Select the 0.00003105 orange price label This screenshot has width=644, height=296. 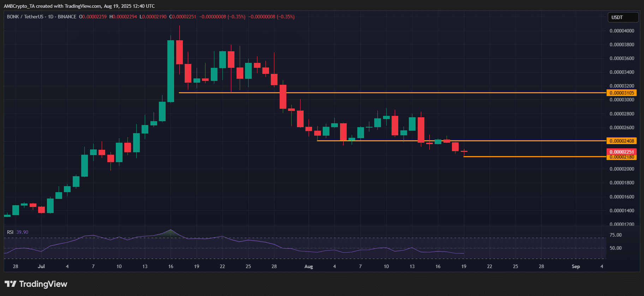[x=622, y=93]
